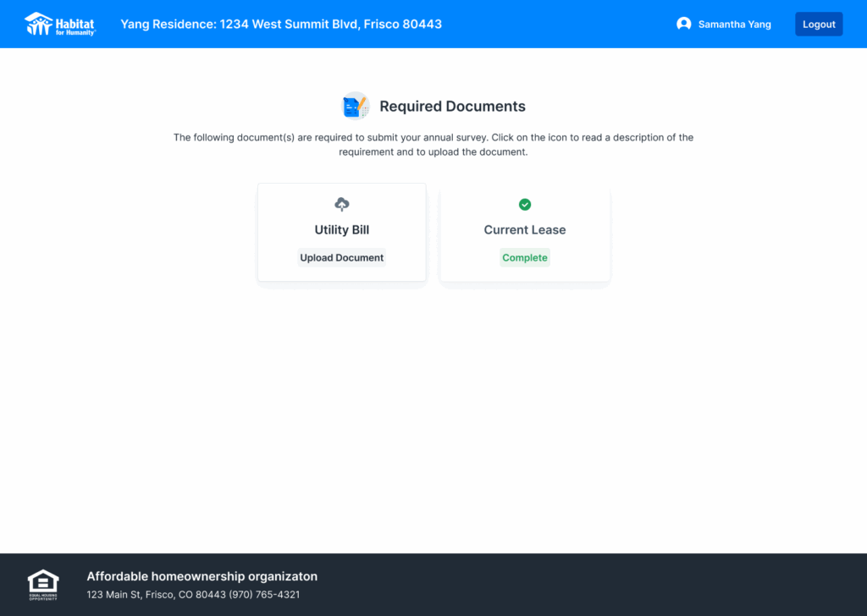The width and height of the screenshot is (867, 616).
Task: Click the 123 Main St footer address
Action: click(156, 595)
